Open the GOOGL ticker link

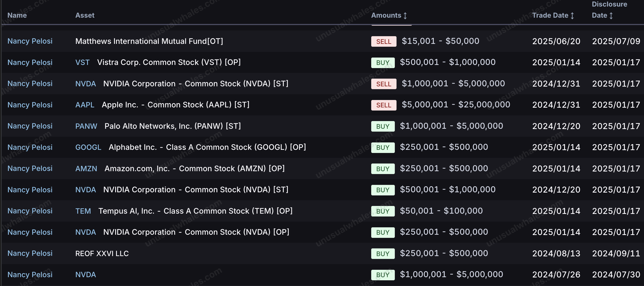coord(88,147)
